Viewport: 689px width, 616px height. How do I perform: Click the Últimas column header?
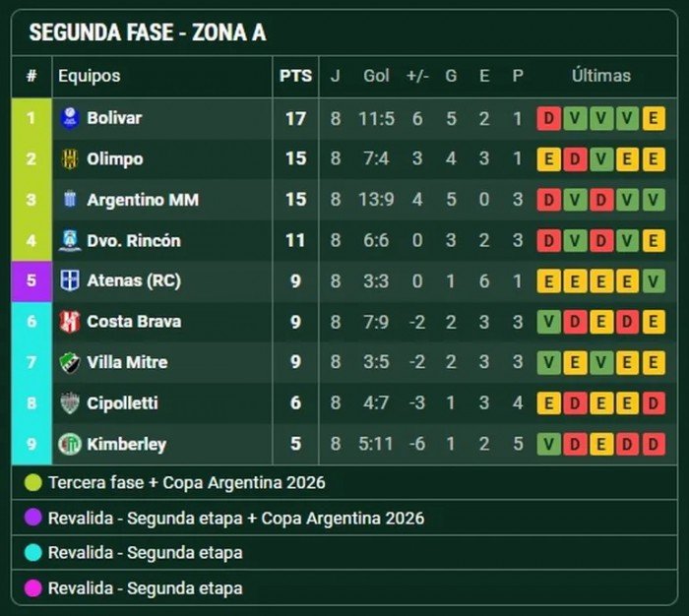click(x=600, y=76)
